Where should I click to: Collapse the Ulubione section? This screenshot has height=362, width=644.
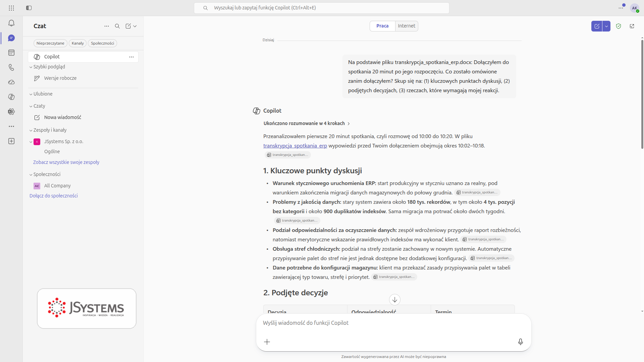(31, 94)
